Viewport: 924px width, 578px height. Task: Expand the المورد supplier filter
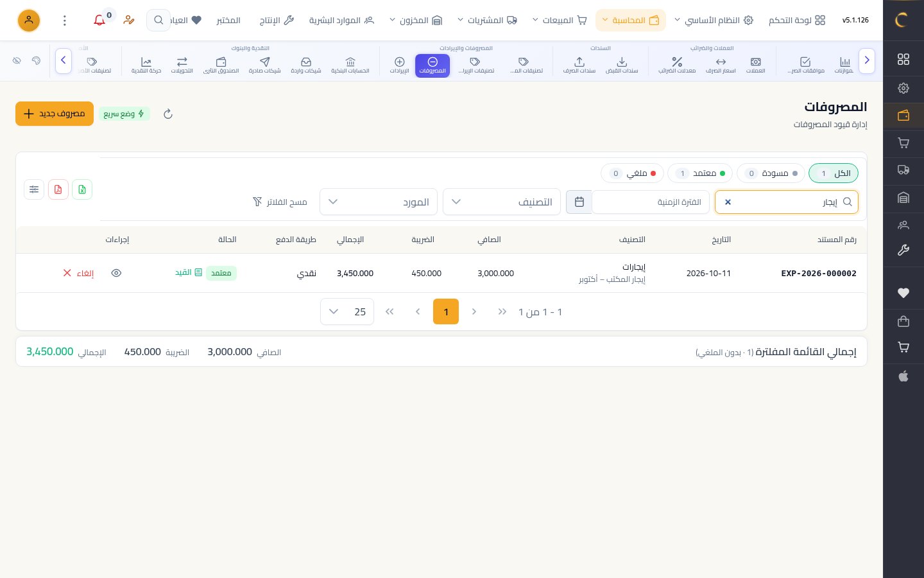pyautogui.click(x=379, y=202)
